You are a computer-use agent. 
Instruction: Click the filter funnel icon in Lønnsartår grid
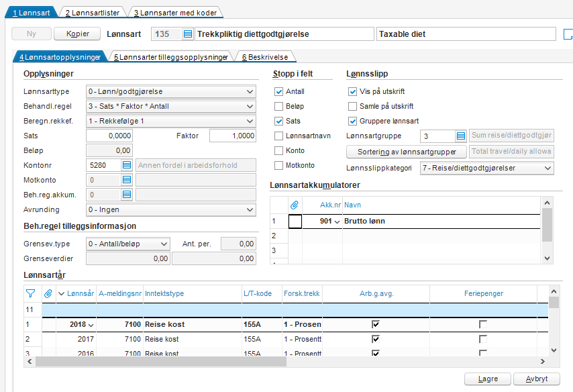coord(31,293)
